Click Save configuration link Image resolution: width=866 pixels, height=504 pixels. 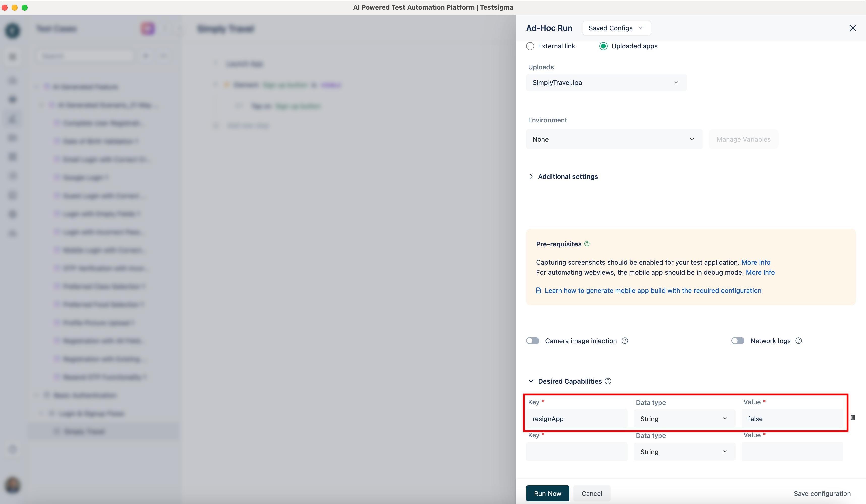click(x=822, y=493)
